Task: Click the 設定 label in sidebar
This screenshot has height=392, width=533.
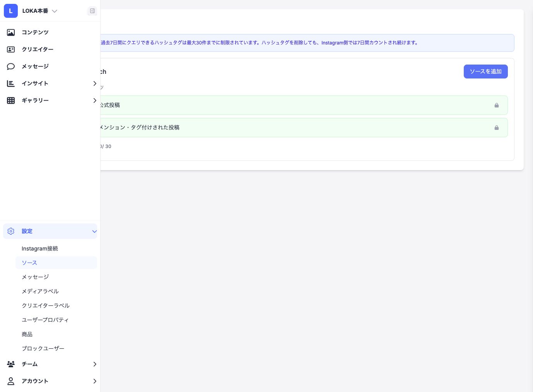Action: click(27, 231)
